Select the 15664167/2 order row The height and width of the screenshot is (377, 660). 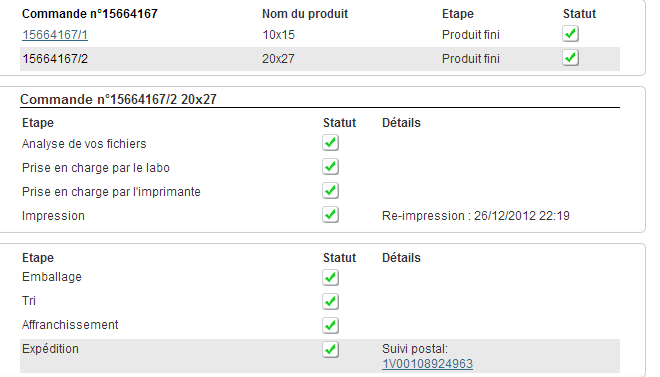pos(320,59)
